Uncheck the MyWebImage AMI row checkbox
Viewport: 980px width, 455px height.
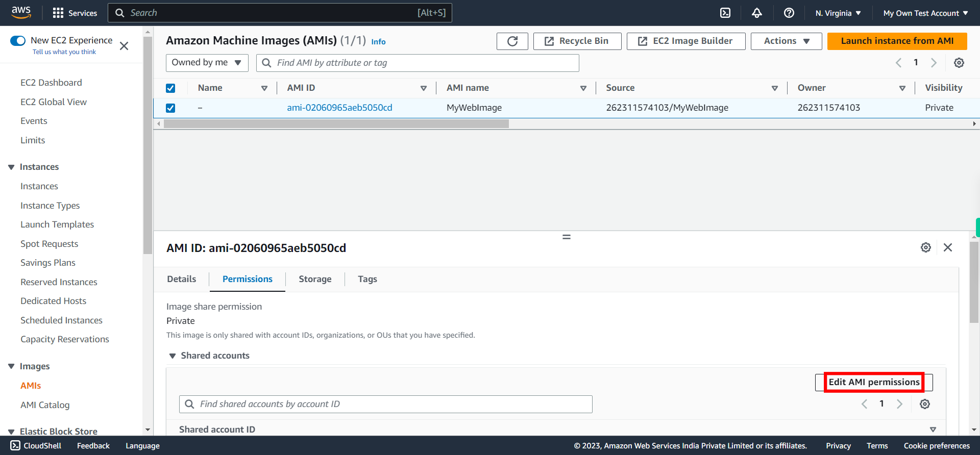click(170, 108)
